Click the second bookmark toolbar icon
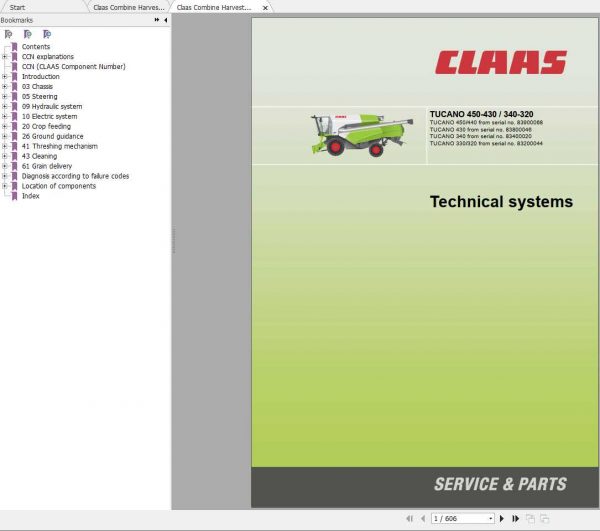The height and width of the screenshot is (531, 600). click(28, 34)
